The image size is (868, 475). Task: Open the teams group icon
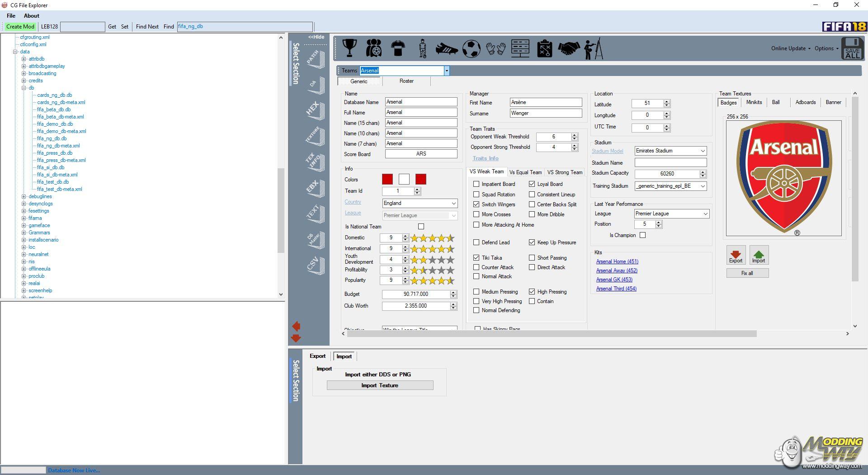(x=373, y=48)
